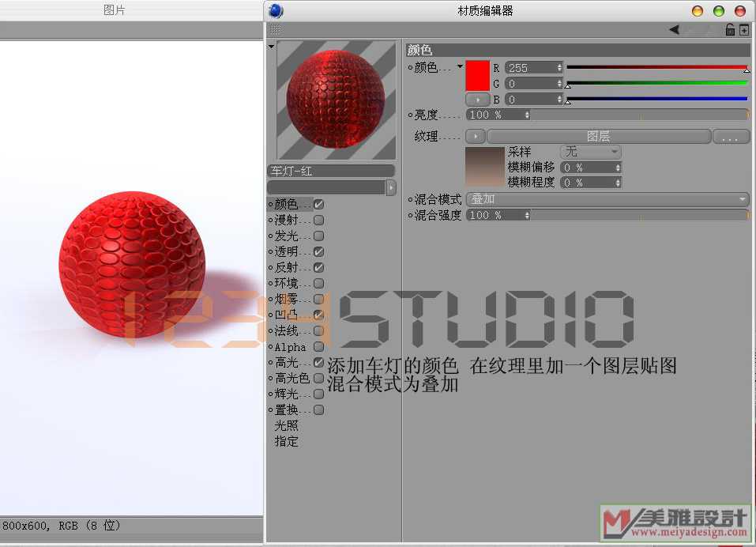Viewport: 756px width, 547px height.
Task: Click the texture browse ... button
Action: pyautogui.click(x=731, y=137)
